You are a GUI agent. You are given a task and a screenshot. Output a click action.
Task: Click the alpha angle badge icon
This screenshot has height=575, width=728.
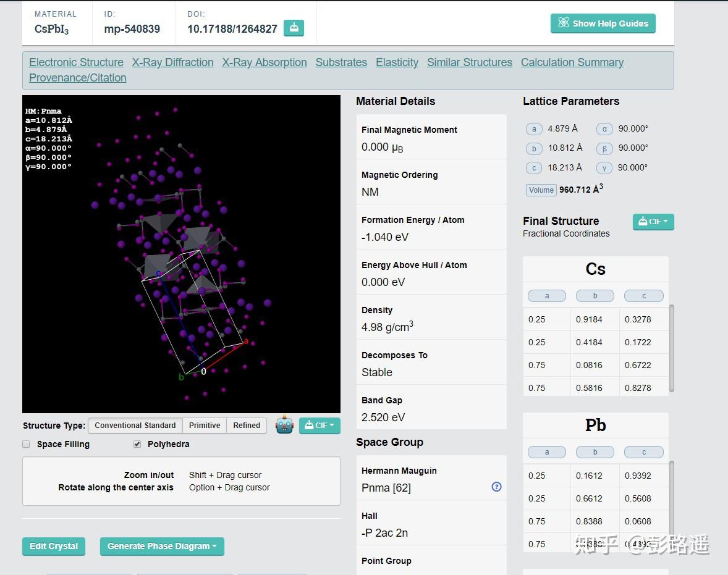pyautogui.click(x=604, y=129)
